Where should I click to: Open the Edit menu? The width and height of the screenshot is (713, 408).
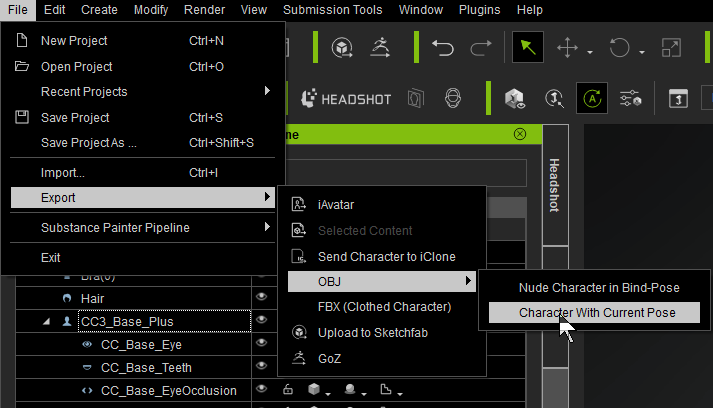point(55,10)
